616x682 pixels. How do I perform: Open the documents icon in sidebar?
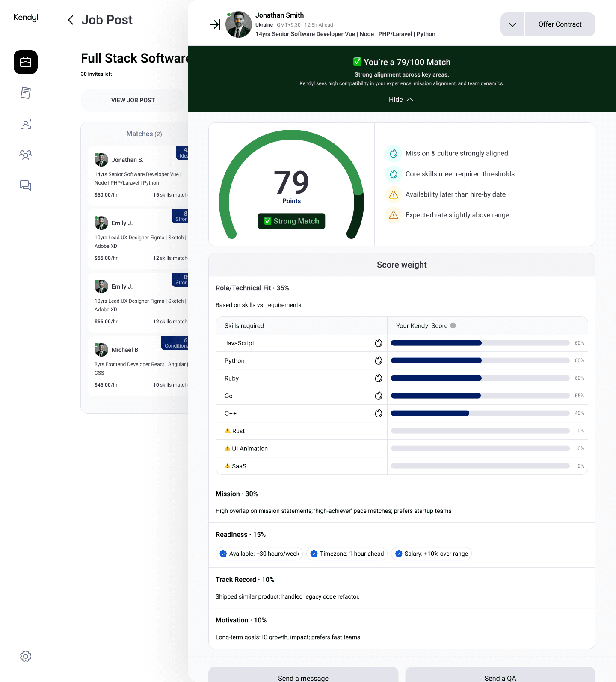(x=26, y=93)
